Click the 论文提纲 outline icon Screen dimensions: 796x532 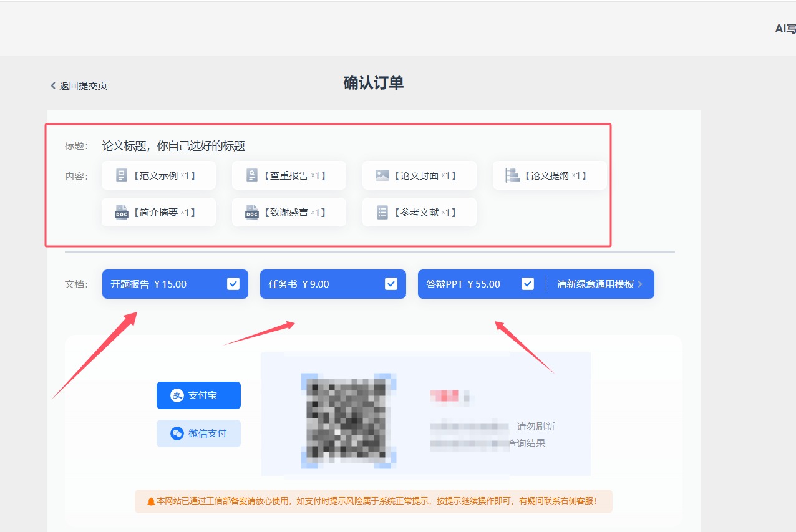(512, 176)
